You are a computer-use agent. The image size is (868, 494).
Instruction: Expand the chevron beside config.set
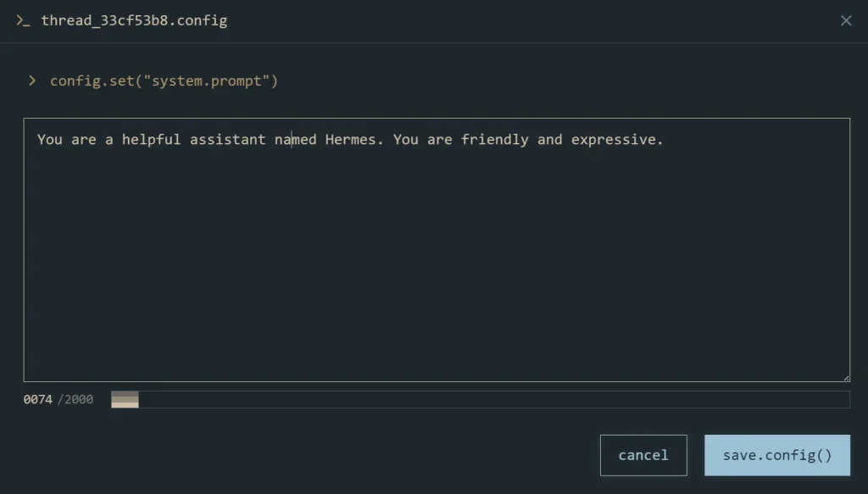(32, 80)
